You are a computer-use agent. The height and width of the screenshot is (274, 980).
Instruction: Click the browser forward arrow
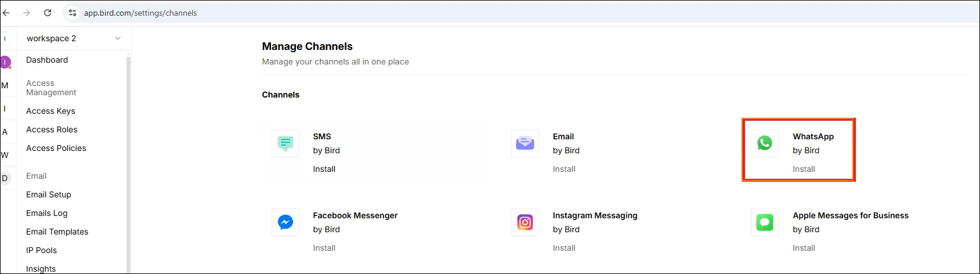[x=27, y=13]
